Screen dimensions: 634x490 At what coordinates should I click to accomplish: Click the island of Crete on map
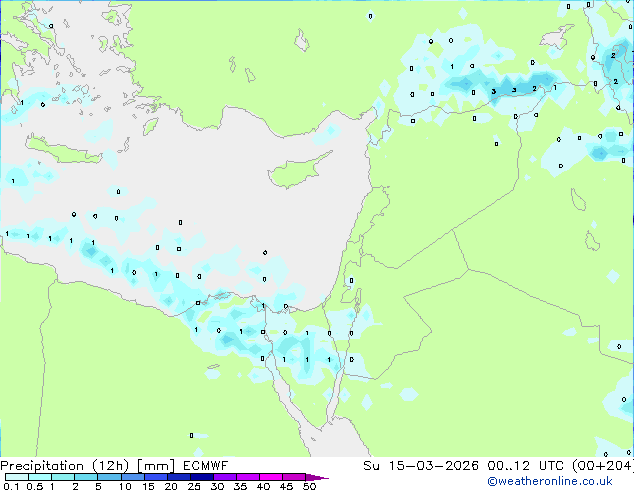click(63, 150)
